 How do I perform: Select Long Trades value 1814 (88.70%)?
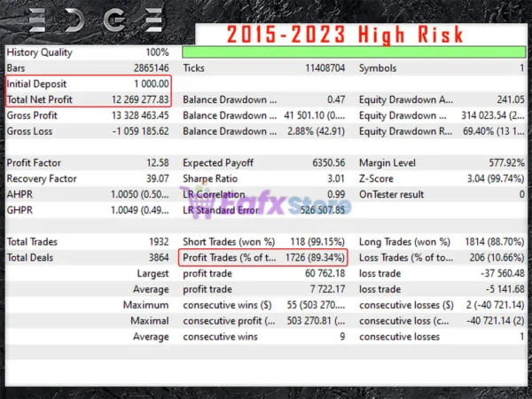tap(495, 242)
